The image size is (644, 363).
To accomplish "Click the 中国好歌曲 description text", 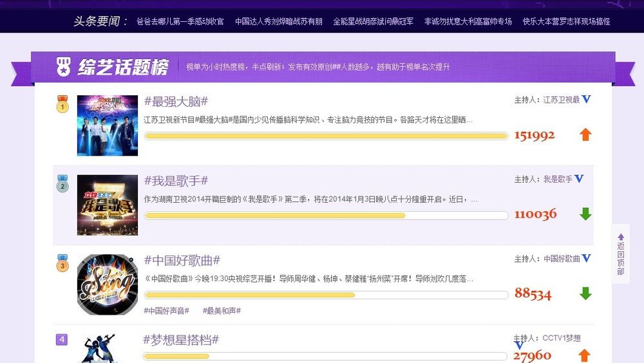I will (308, 279).
